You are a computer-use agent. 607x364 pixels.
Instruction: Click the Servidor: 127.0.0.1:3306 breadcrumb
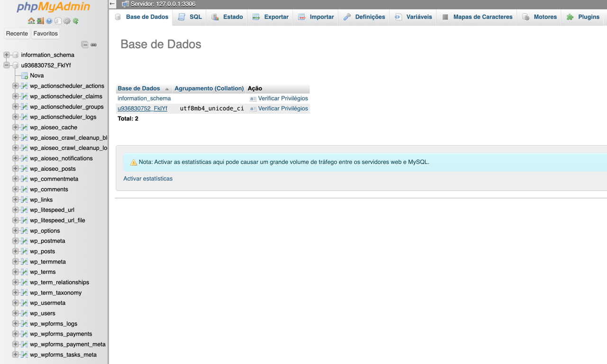tap(163, 4)
